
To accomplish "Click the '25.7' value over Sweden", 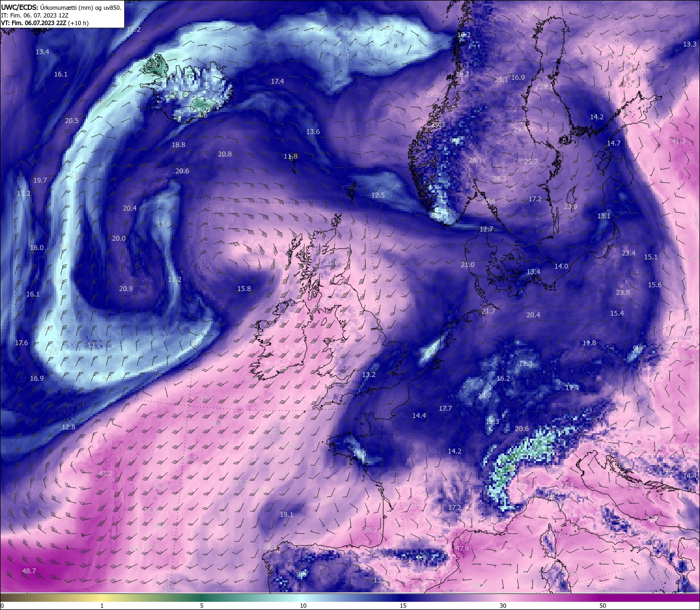I will pyautogui.click(x=531, y=162).
